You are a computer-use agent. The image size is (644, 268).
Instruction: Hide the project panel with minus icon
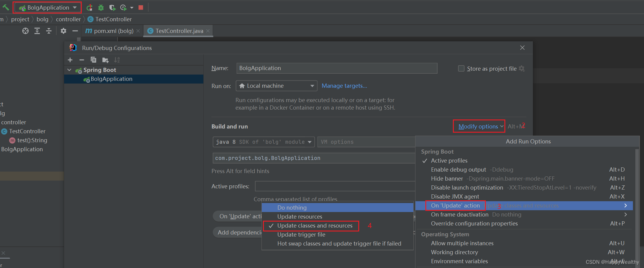click(75, 31)
